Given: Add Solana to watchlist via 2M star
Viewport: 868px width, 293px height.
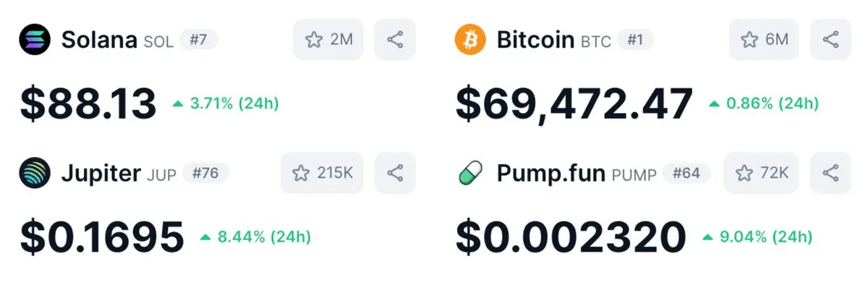Looking at the screenshot, I should click(x=328, y=39).
